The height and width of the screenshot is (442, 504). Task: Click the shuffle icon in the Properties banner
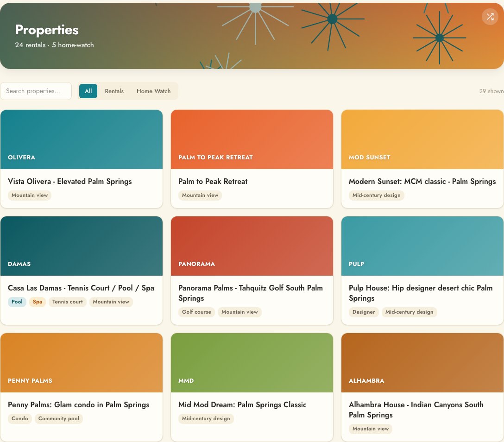point(490,17)
